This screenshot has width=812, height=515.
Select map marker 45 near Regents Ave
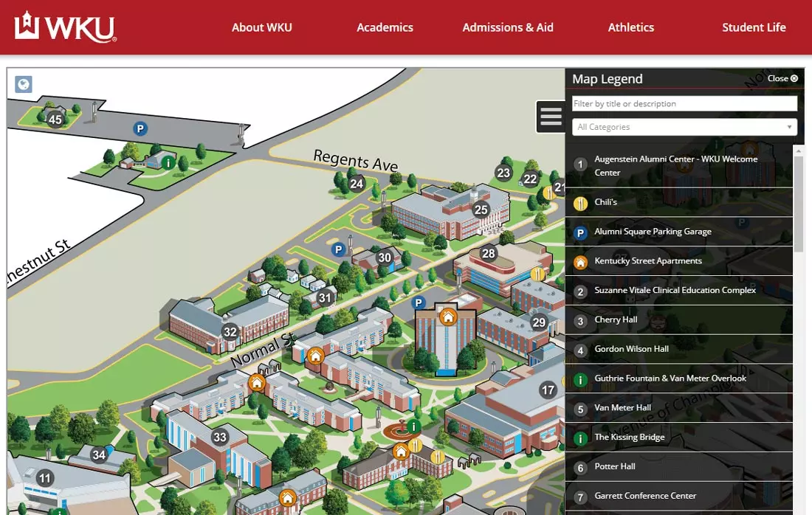pyautogui.click(x=55, y=119)
